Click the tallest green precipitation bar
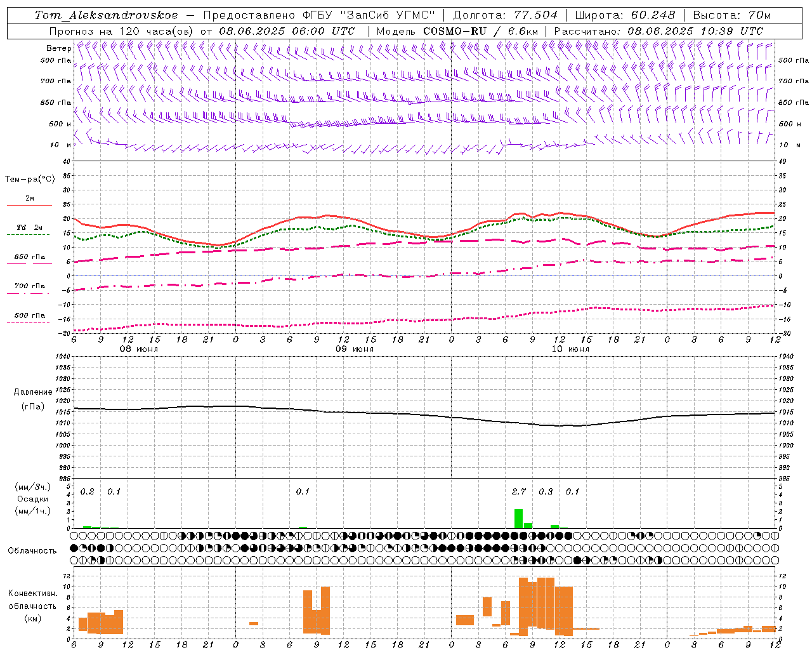The image size is (812, 650). click(519, 519)
